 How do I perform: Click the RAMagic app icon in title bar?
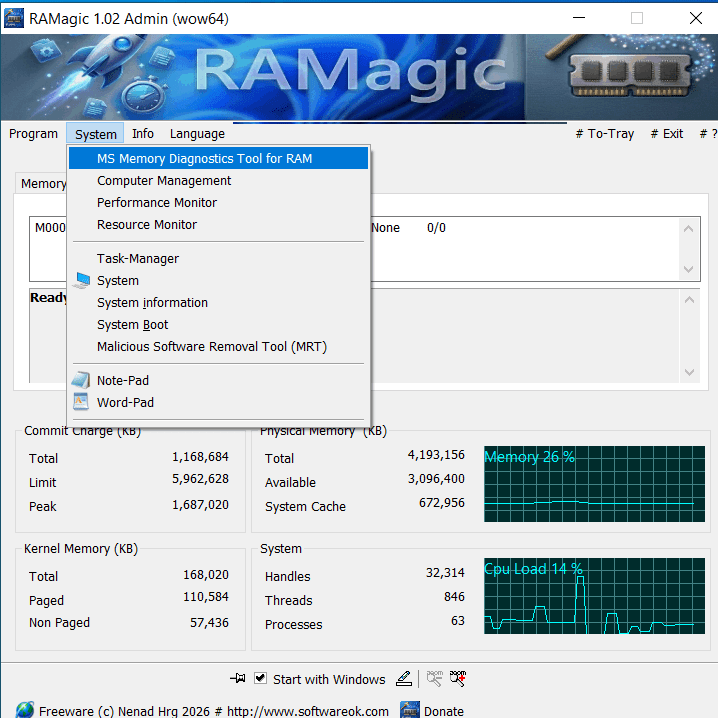pyautogui.click(x=14, y=18)
